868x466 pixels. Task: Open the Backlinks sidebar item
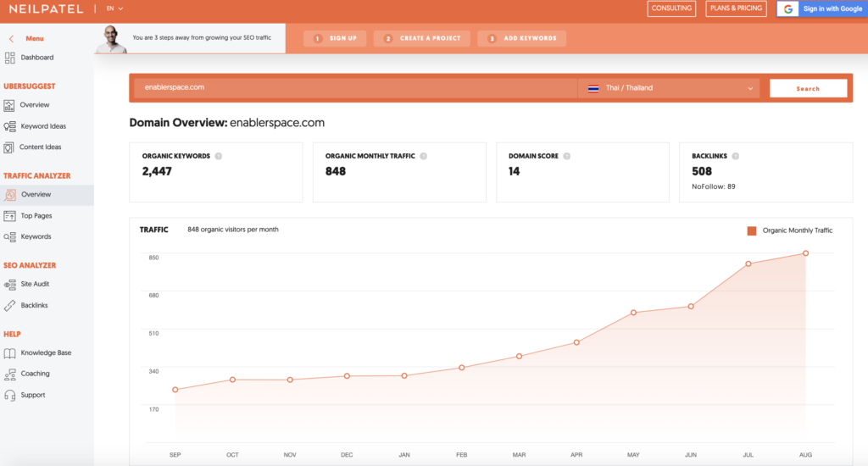pyautogui.click(x=34, y=306)
